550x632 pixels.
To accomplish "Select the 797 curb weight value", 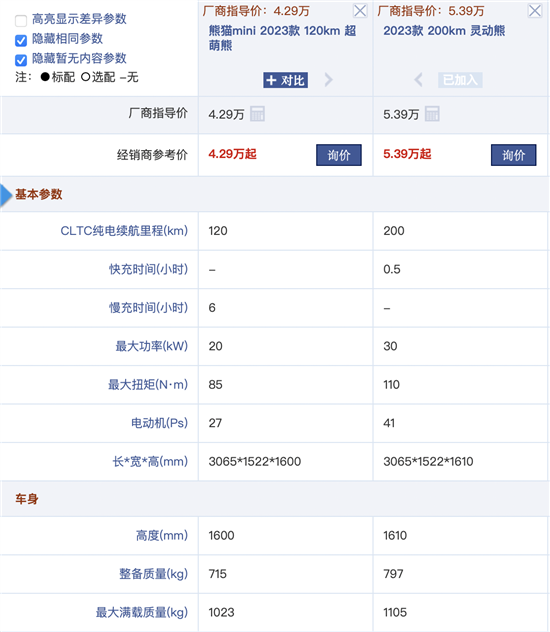I will click(393, 574).
